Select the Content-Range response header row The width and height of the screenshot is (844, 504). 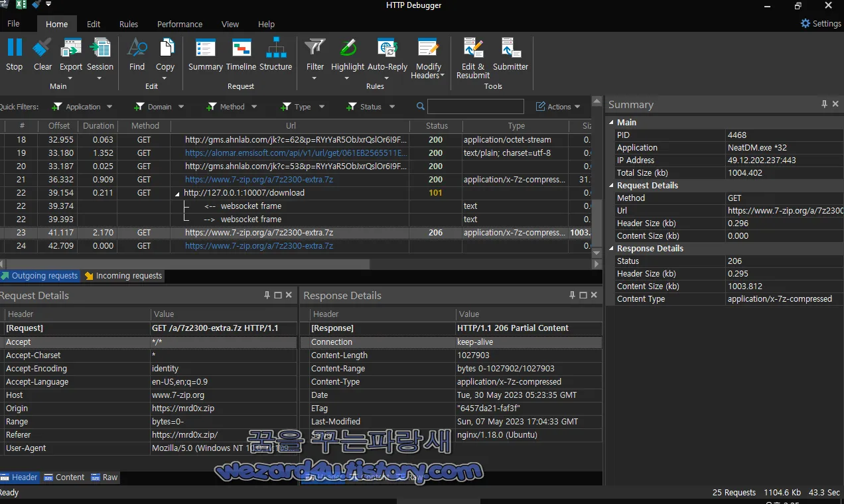coord(451,369)
